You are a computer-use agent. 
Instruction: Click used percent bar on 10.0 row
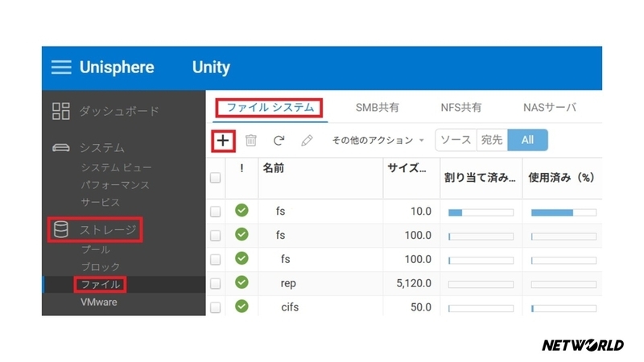point(563,212)
